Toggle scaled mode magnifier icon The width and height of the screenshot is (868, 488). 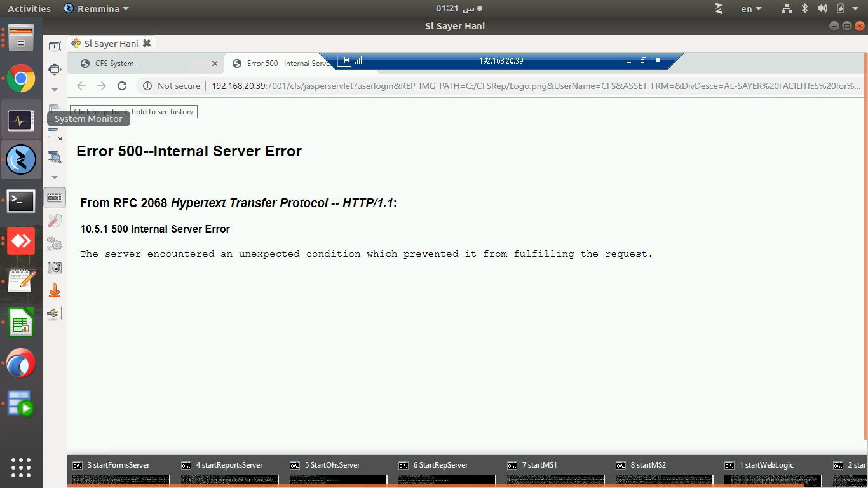[x=55, y=156]
